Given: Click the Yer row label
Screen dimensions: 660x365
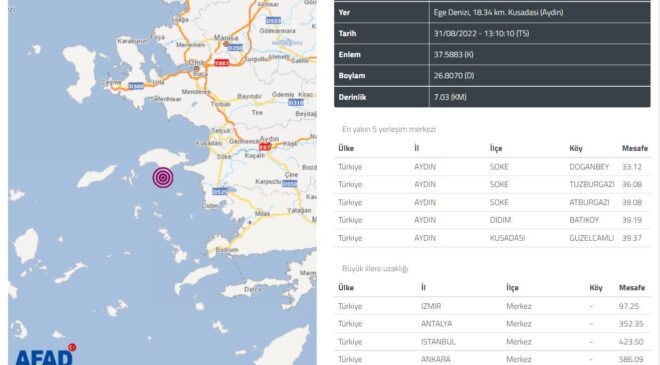Looking at the screenshot, I should (x=344, y=13).
